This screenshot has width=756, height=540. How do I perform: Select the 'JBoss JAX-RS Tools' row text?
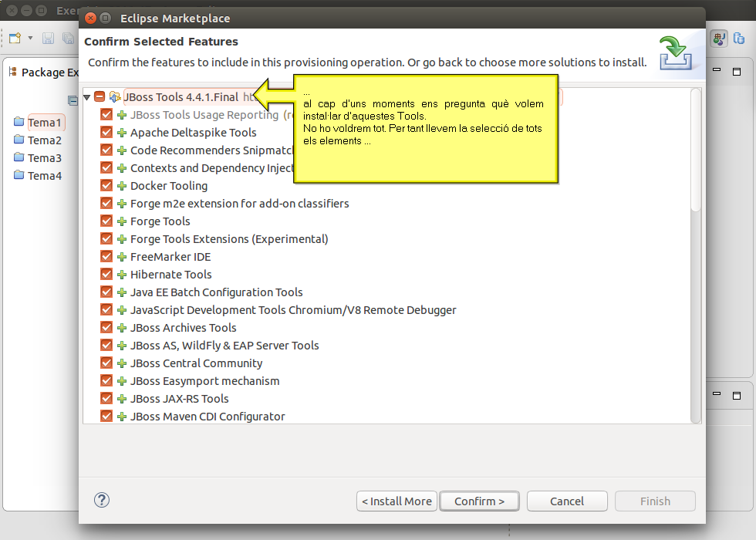179,399
